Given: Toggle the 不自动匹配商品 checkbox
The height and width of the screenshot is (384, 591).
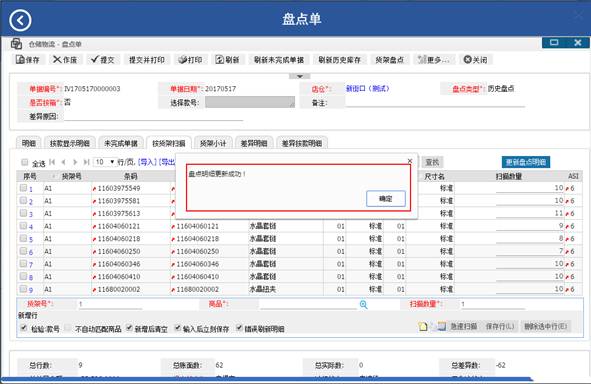Looking at the screenshot, I should 67,328.
